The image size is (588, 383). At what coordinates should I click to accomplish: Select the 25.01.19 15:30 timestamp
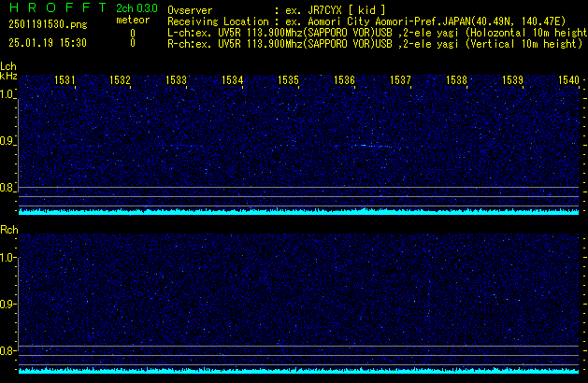pos(48,43)
